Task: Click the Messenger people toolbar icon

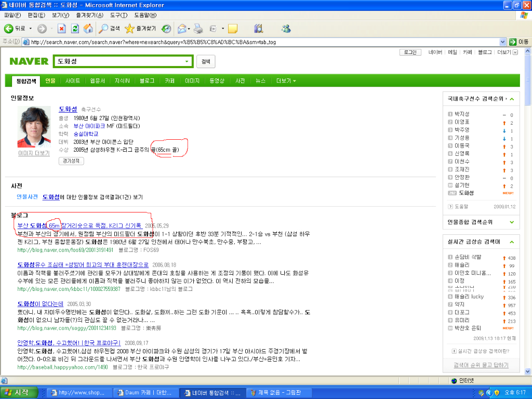Action: tap(286, 29)
